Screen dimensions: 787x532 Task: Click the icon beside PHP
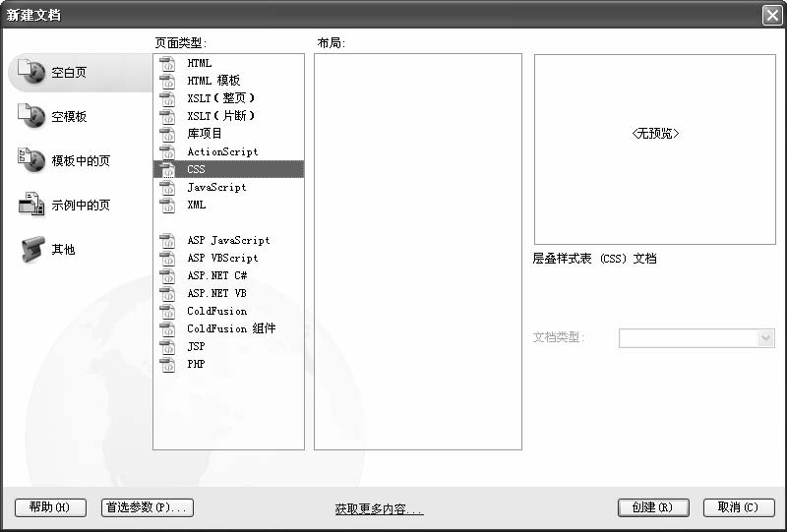(167, 365)
